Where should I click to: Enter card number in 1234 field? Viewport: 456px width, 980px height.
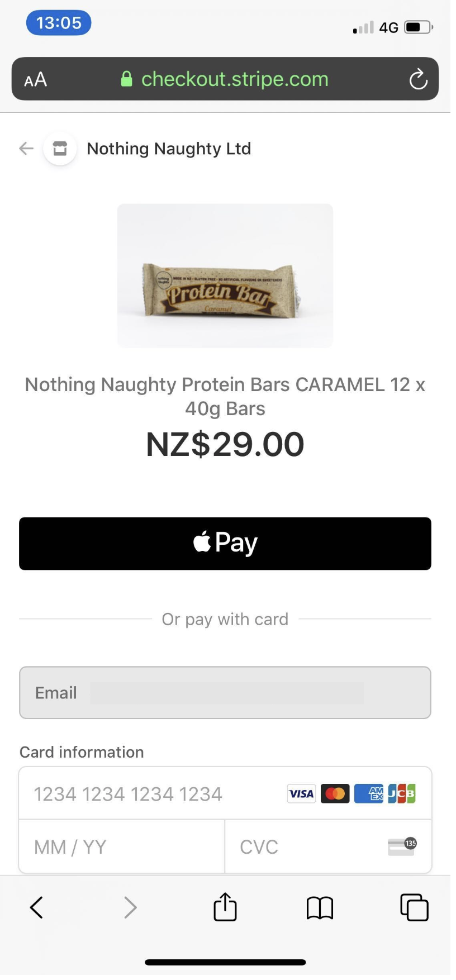click(151, 794)
